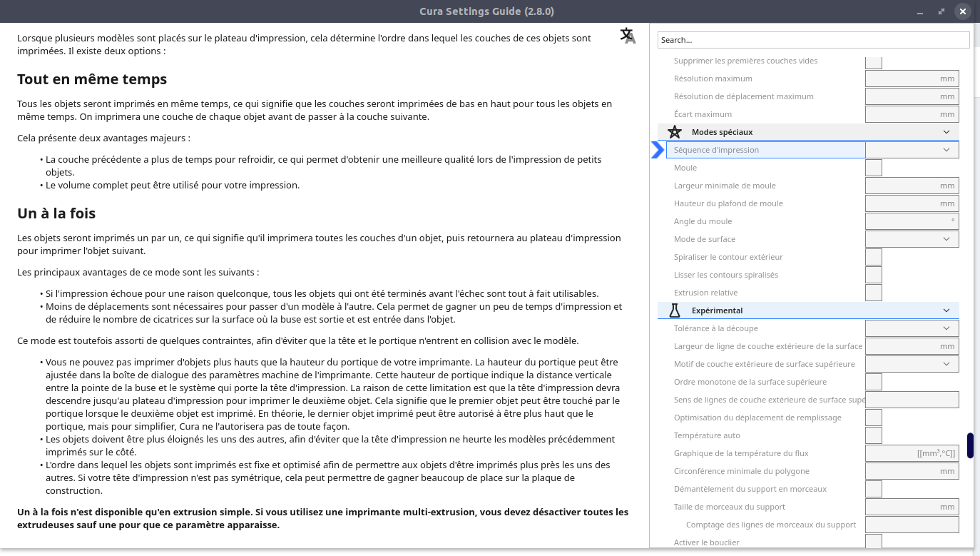
Task: Click Largeur de ligne de couche extérieure field
Action: [x=912, y=346]
